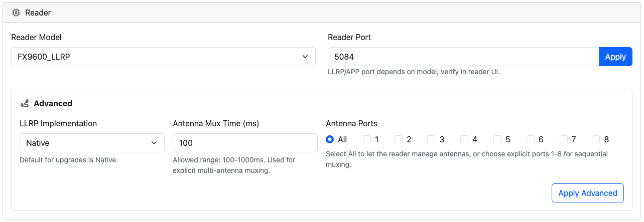This screenshot has height=222, width=644.
Task: Click the Antenna Mux Time input field
Action: (245, 143)
